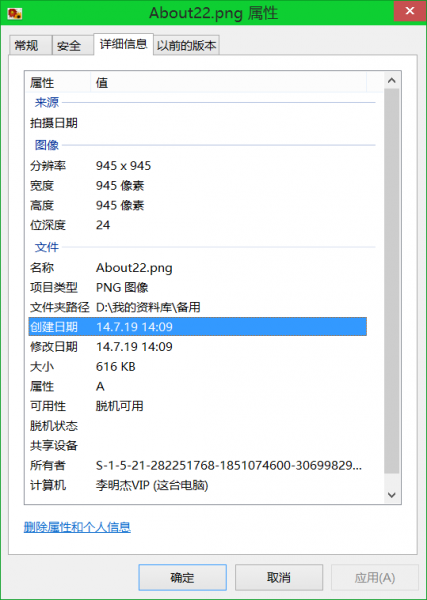Select the 以前的版本 tab

tap(187, 46)
